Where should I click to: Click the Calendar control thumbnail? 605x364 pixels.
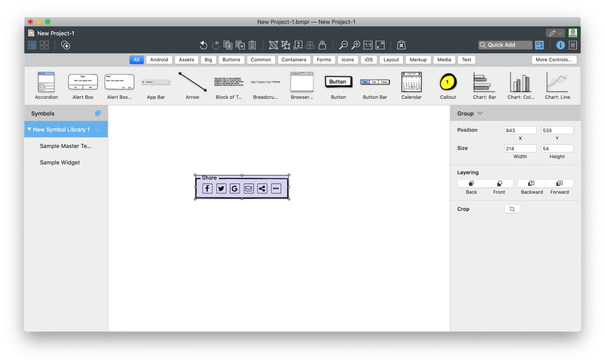pyautogui.click(x=411, y=85)
